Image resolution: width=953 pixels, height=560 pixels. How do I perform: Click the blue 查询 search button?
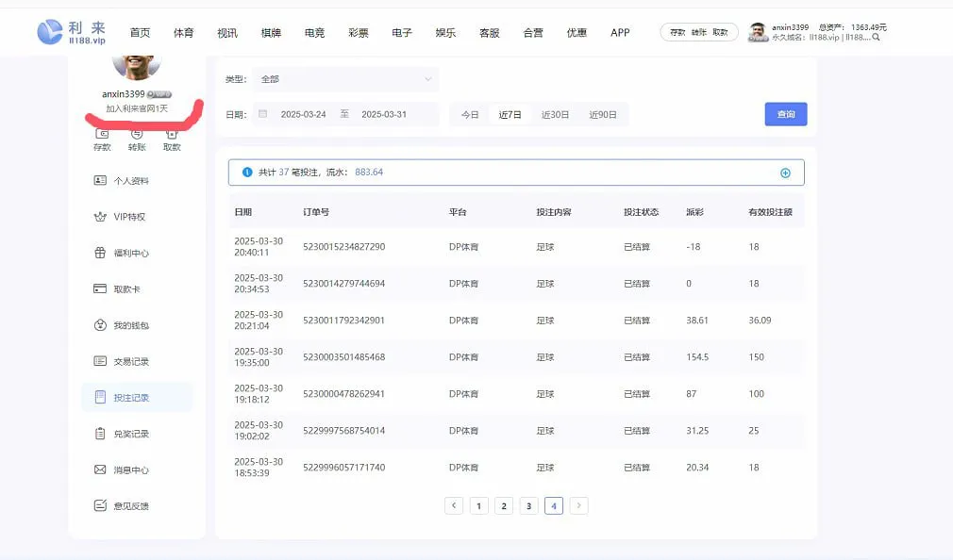click(785, 114)
